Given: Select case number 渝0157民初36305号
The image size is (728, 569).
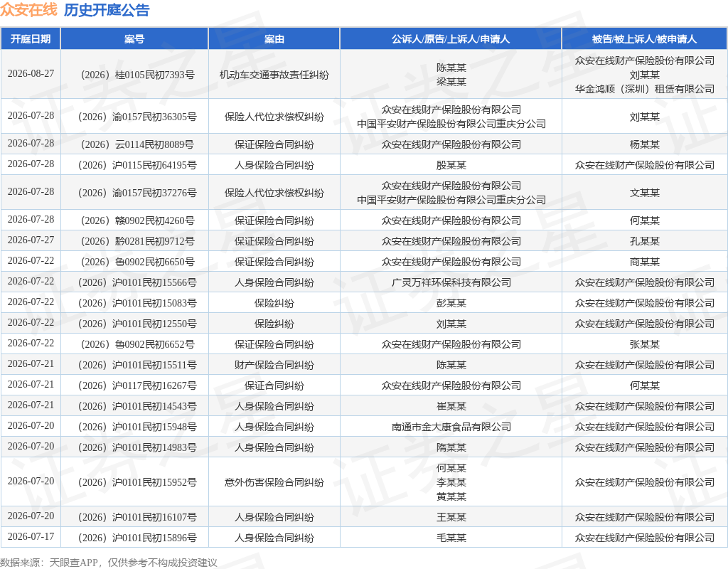Looking at the screenshot, I should click(137, 117).
